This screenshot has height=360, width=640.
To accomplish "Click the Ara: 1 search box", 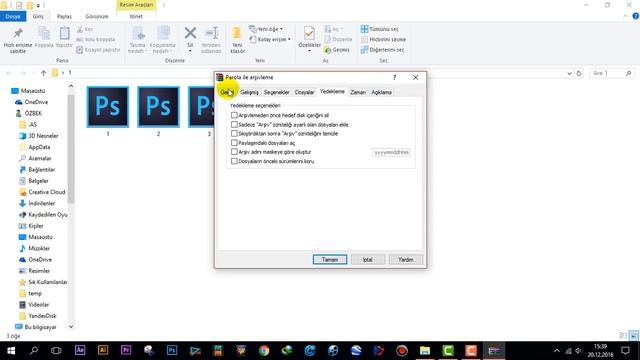I will click(612, 73).
